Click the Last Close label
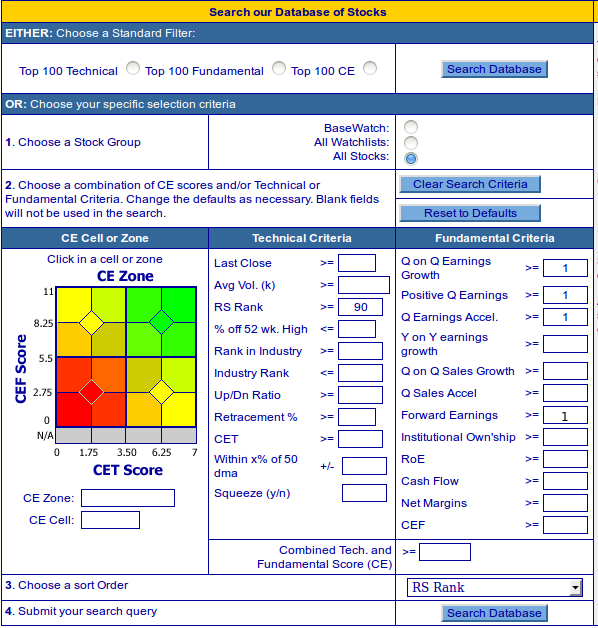The image size is (598, 628). point(243,263)
